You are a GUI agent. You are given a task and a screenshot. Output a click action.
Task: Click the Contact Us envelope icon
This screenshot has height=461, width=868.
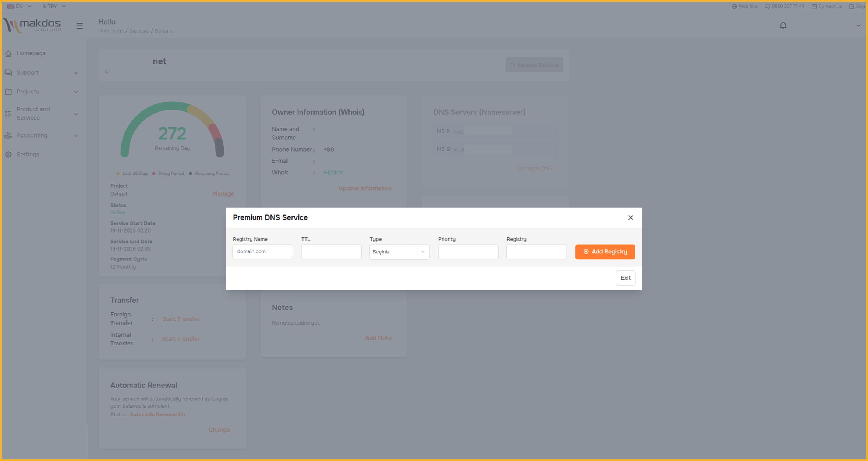point(815,6)
